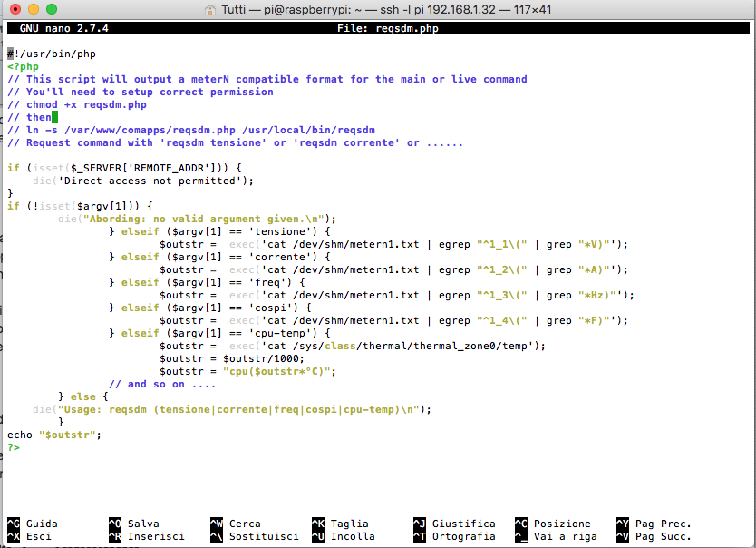Click the ^W Cerca search shortcut

tap(236, 524)
